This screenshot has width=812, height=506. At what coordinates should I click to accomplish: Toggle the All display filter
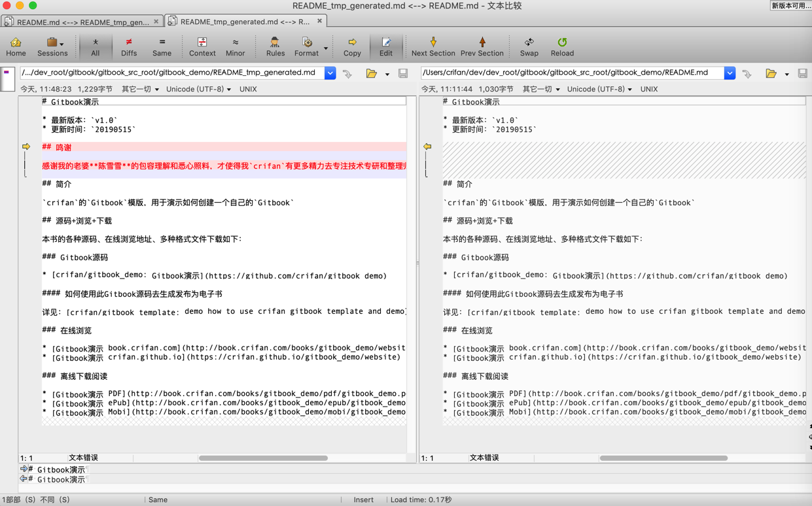96,46
